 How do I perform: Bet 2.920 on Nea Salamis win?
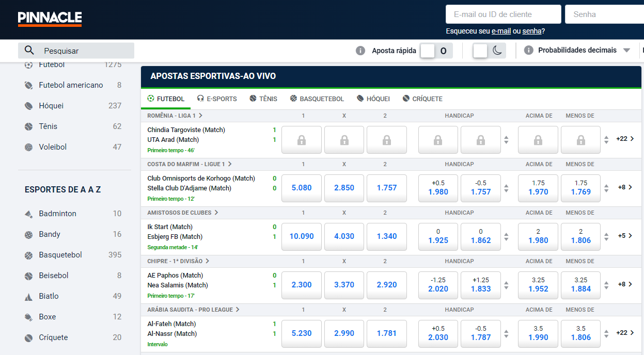pyautogui.click(x=387, y=285)
